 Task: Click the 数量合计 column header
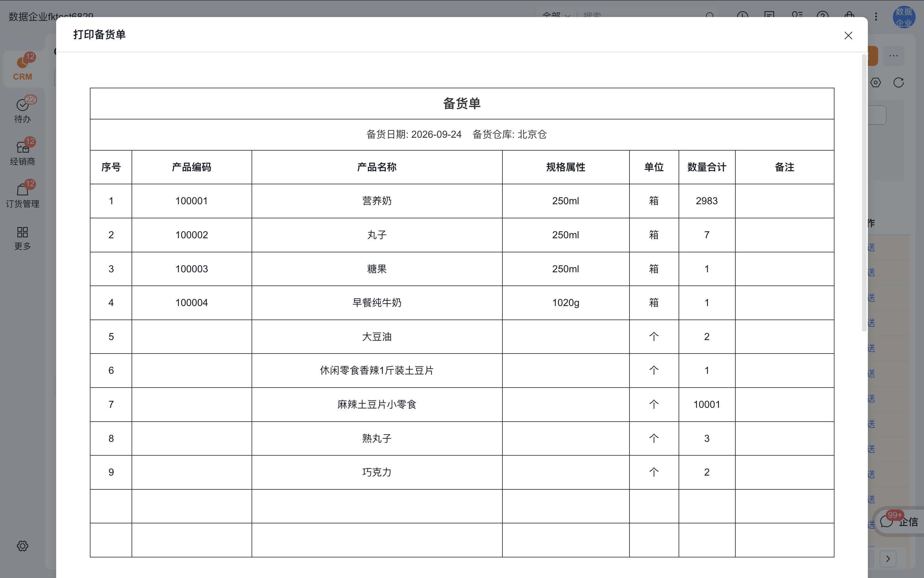coord(707,167)
